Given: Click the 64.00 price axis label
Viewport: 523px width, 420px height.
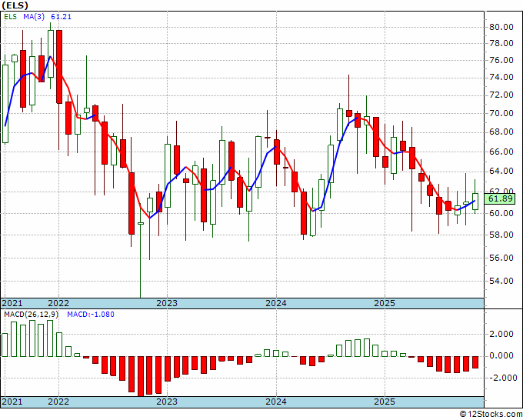Looking at the screenshot, I should pos(501,171).
